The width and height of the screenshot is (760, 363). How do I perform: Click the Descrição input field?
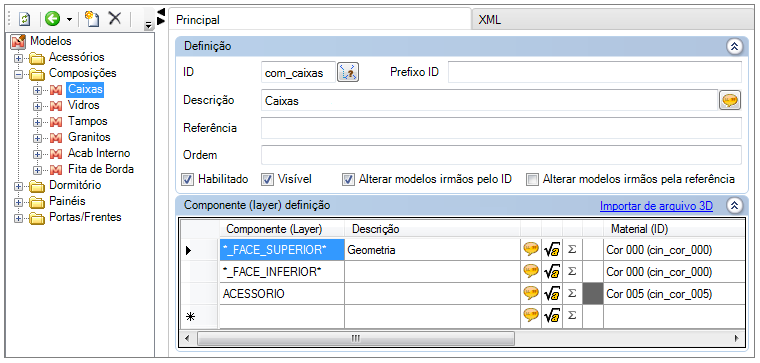coord(490,101)
